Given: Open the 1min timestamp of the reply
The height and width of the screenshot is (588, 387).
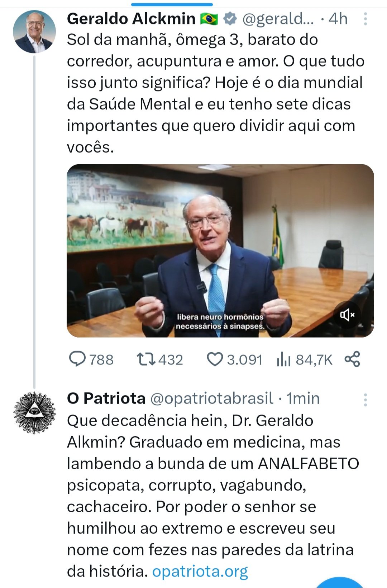Looking at the screenshot, I should click(303, 398).
